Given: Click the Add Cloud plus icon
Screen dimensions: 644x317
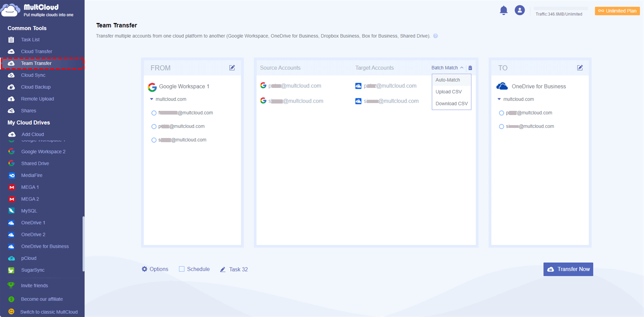Looking at the screenshot, I should coord(11,134).
